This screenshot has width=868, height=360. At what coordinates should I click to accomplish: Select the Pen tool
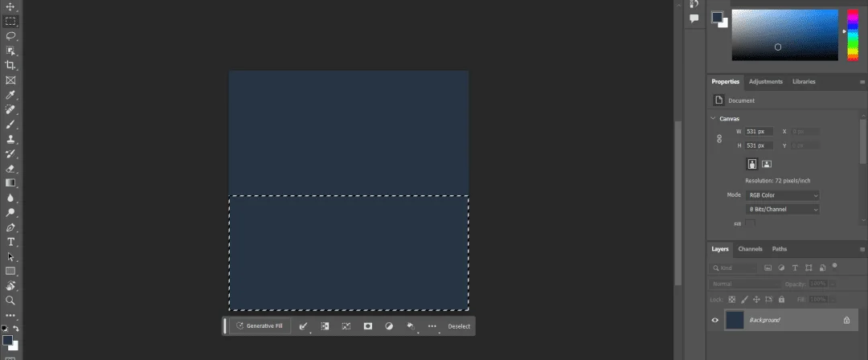[10, 227]
